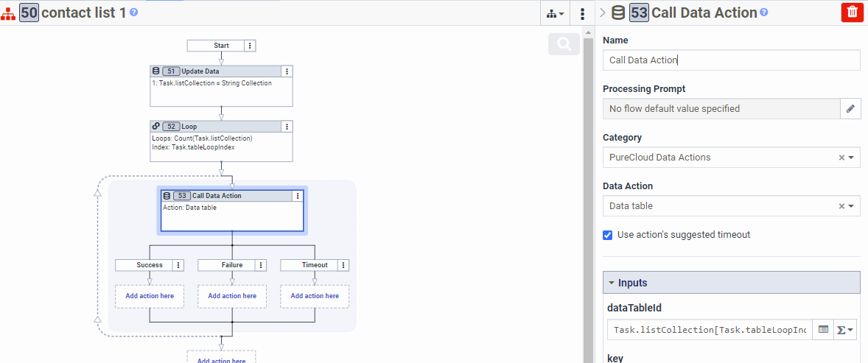Click the pencil edit icon for Processing Prompt
Image resolution: width=868 pixels, height=363 pixels.
click(850, 109)
